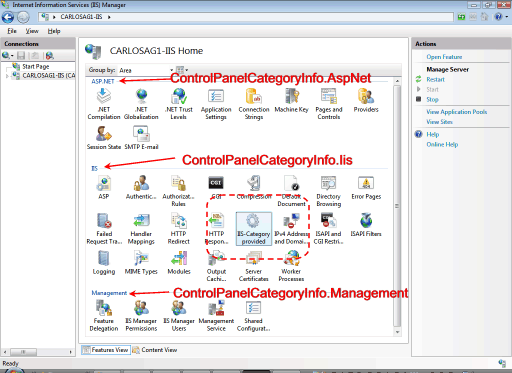Screen dimensions: 512x373
Task: Click the Save icon in Connections toolbar
Action: (21, 55)
